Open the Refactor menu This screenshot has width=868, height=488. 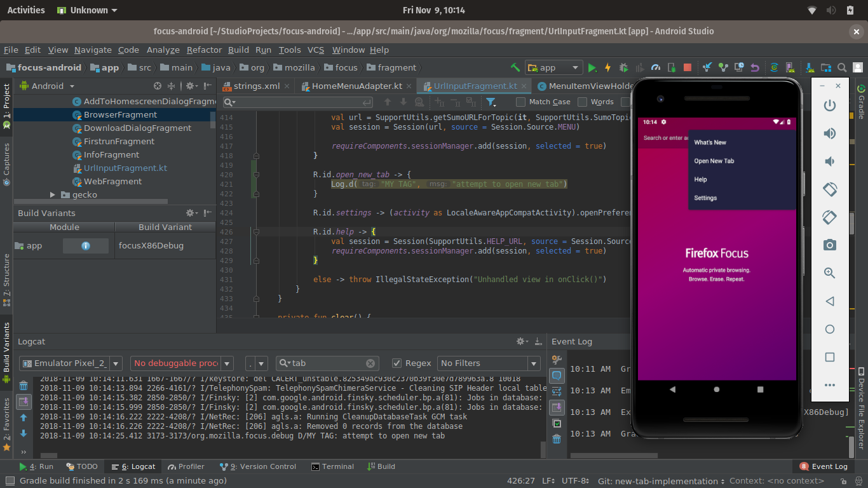point(204,50)
